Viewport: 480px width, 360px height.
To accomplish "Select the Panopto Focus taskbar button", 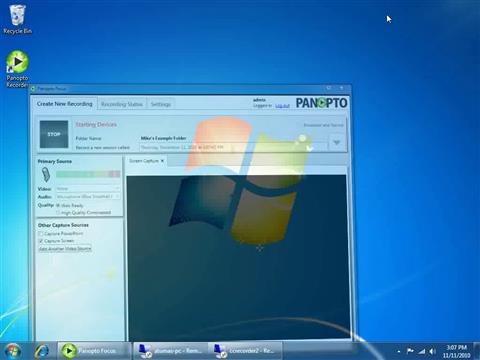I will tap(95, 351).
